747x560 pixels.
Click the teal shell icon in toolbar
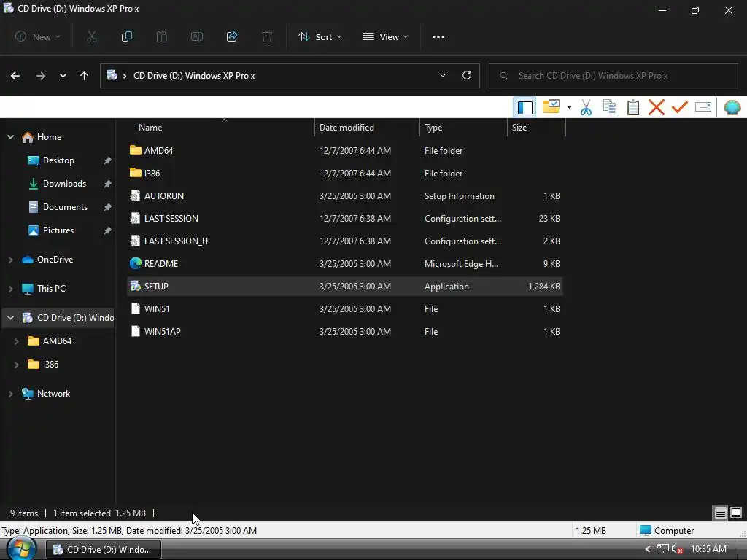(x=732, y=108)
